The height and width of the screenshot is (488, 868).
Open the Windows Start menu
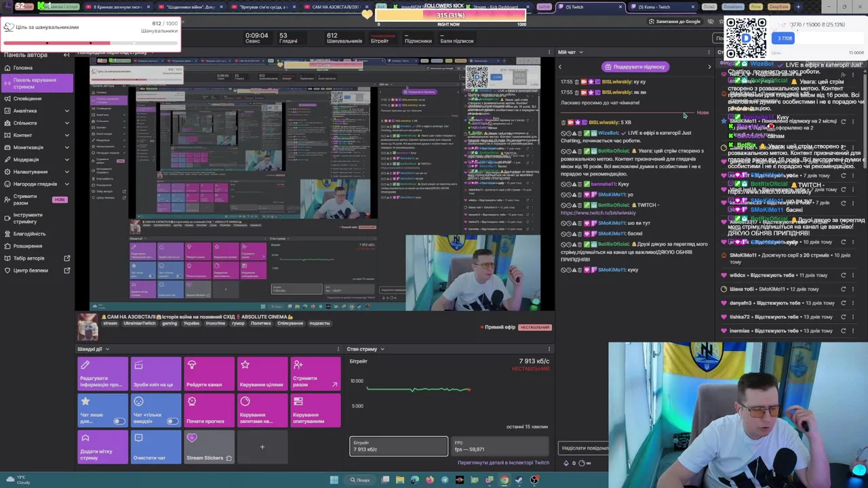334,480
